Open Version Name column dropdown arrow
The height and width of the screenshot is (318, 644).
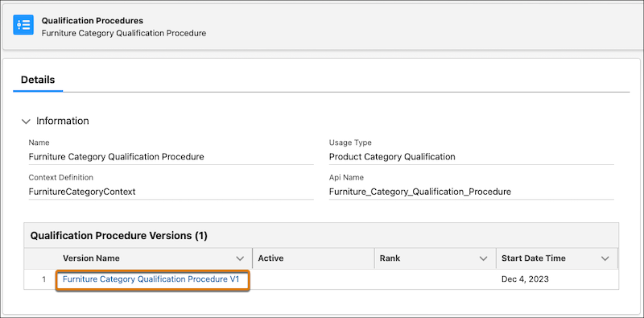coord(240,259)
